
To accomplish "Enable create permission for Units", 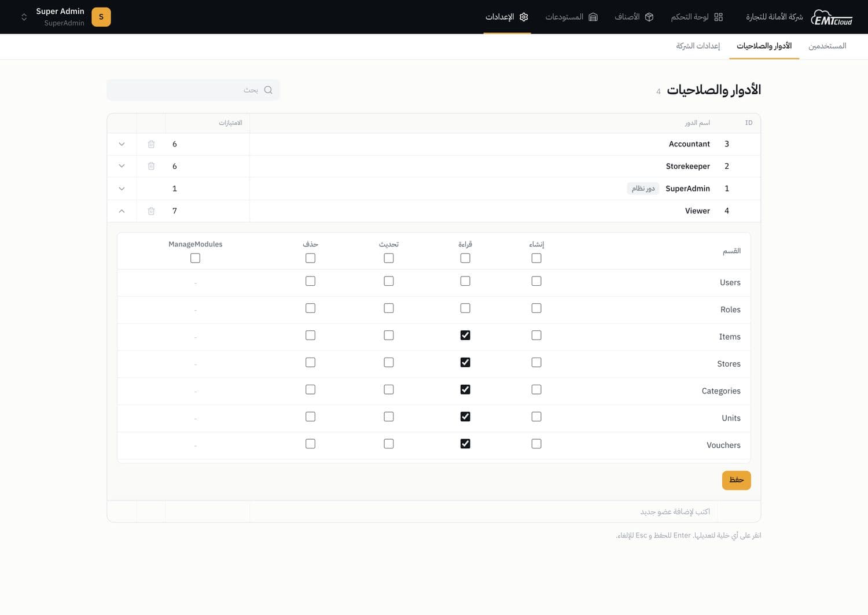I will click(536, 417).
